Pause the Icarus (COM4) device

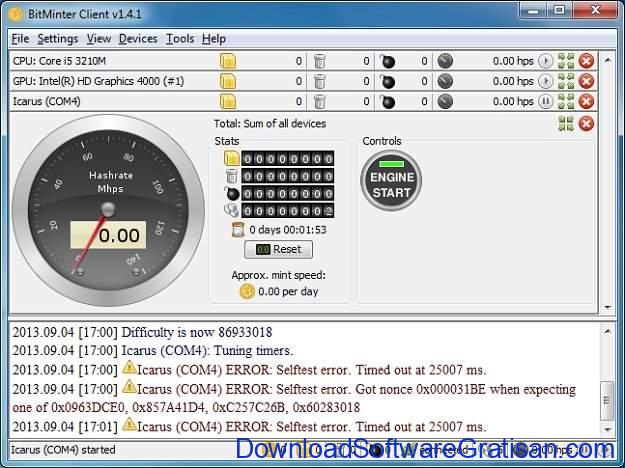click(x=546, y=102)
